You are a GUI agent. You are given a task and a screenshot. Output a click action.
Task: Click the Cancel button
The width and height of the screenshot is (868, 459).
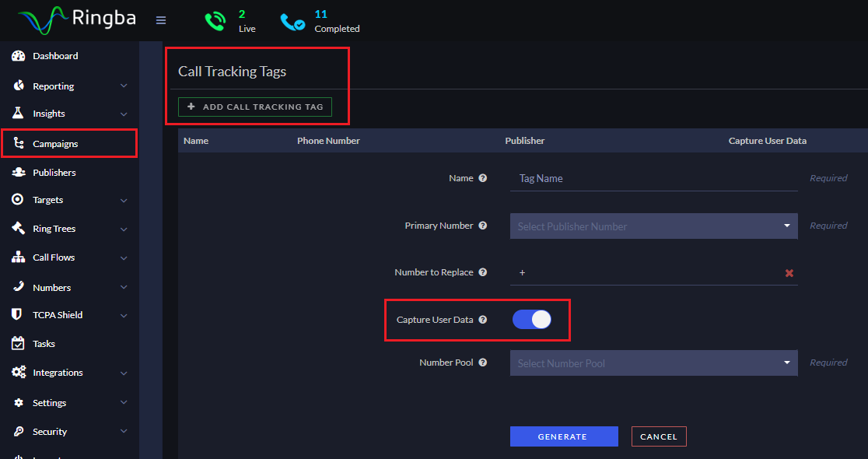click(659, 436)
